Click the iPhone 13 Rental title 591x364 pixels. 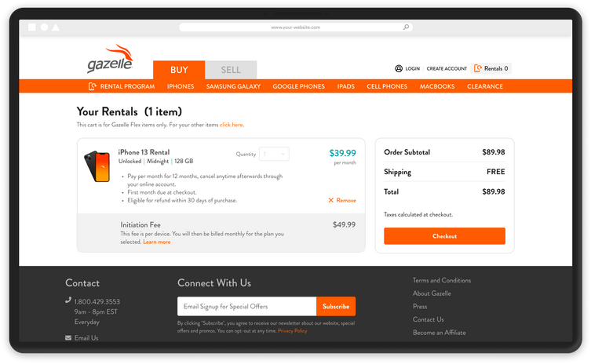pyautogui.click(x=144, y=152)
